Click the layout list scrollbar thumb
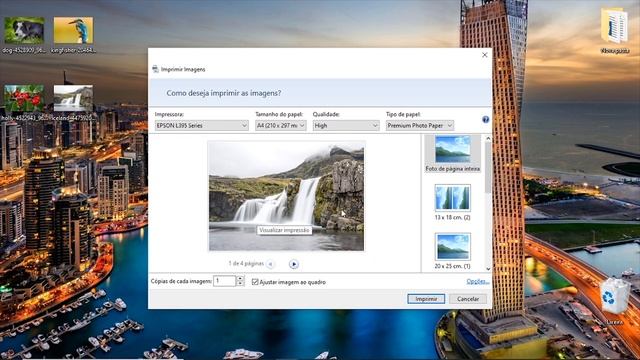Viewport: 640px width, 360px height. tap(488, 168)
